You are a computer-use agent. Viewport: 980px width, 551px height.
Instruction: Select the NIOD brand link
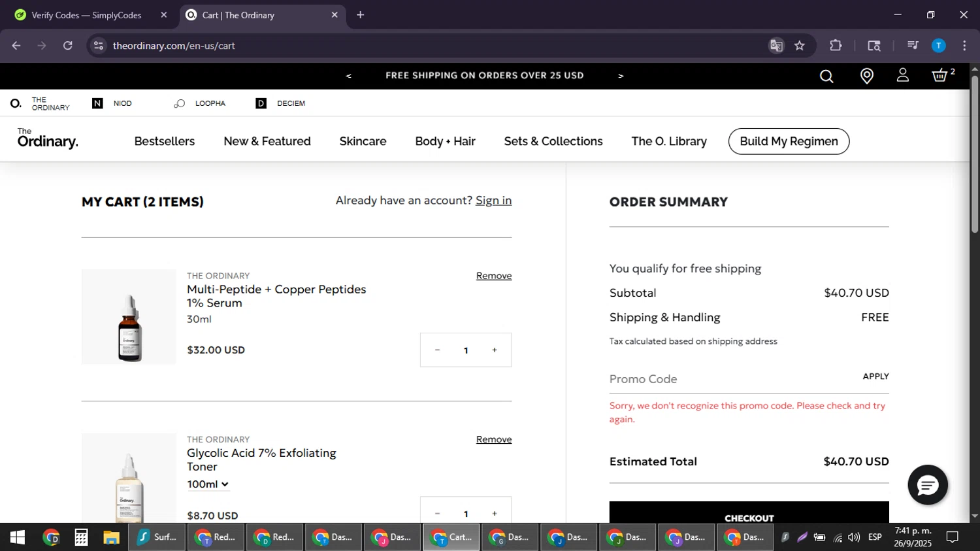[x=112, y=103]
